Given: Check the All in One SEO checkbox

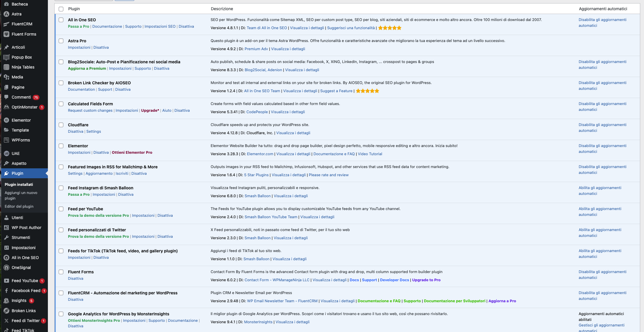Looking at the screenshot, I should [61, 20].
